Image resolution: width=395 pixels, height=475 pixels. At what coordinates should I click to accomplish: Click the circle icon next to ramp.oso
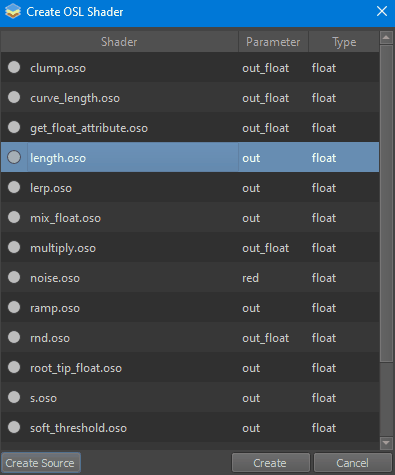(x=14, y=307)
